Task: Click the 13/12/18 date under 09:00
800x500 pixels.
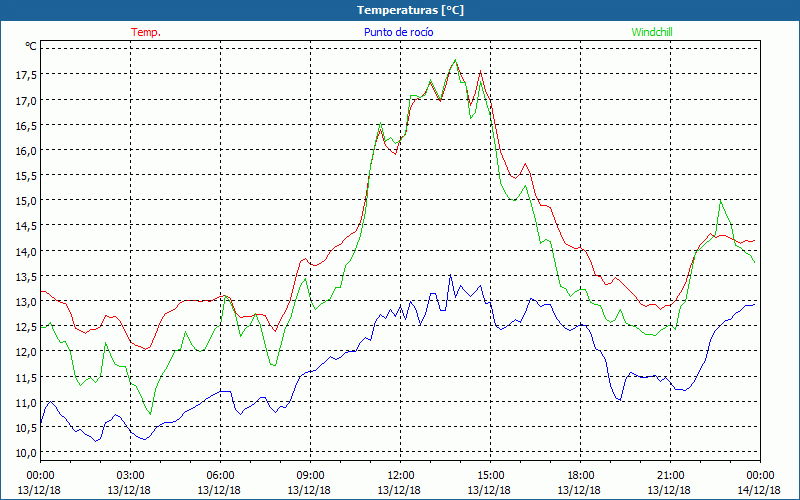Action: coord(309,490)
